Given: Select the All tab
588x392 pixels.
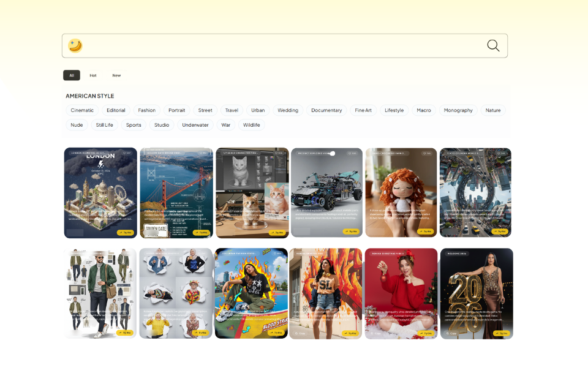Looking at the screenshot, I should point(72,75).
